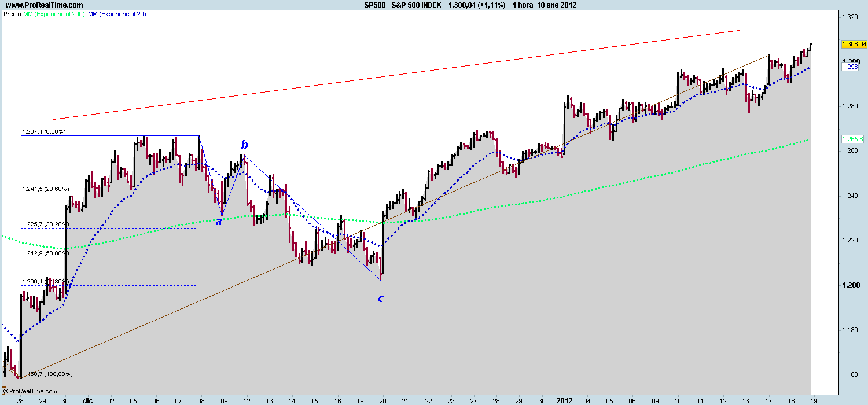Image resolution: width=868 pixels, height=405 pixels.
Task: Click the yellow 1.308,04 current price tag
Action: click(x=854, y=44)
